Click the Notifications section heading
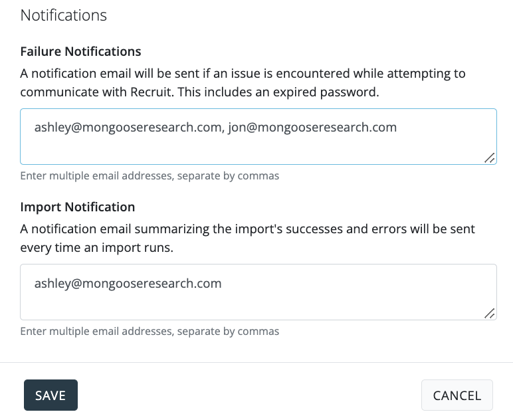Viewport: 513px width, 420px height. (x=64, y=15)
